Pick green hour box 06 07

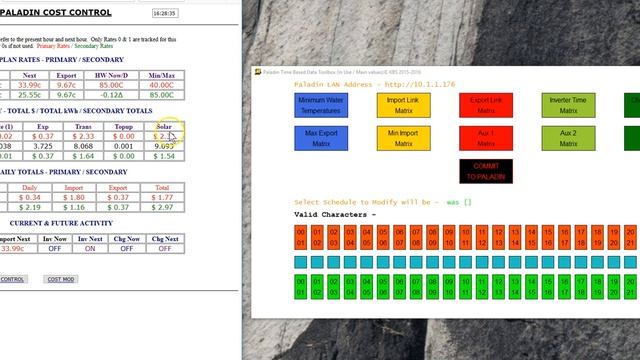pos(400,287)
